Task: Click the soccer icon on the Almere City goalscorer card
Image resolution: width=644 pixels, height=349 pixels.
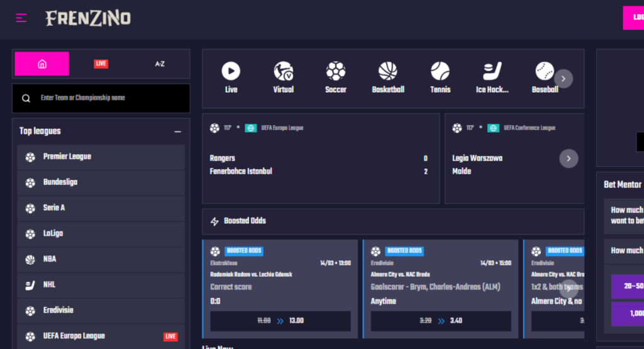Action: point(376,251)
